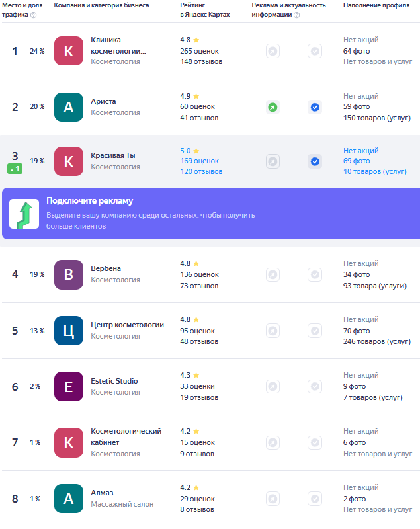Click the teal A avatar of Алмаз

[69, 499]
